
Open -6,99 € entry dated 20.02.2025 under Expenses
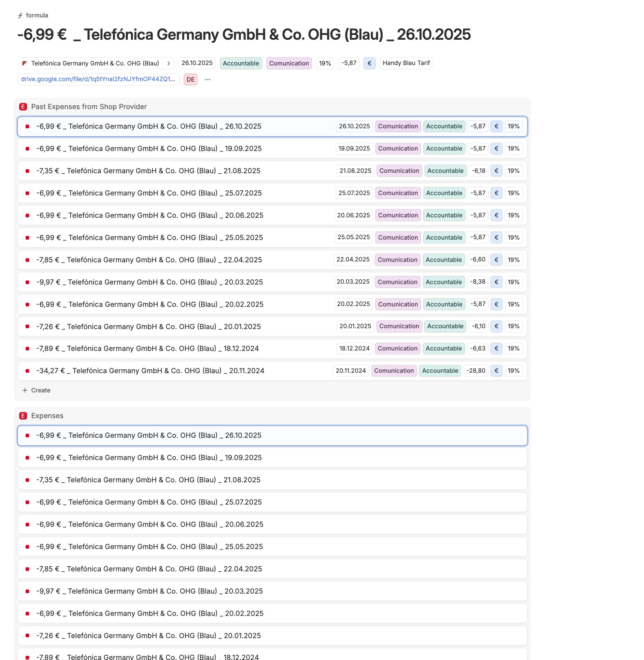click(272, 614)
